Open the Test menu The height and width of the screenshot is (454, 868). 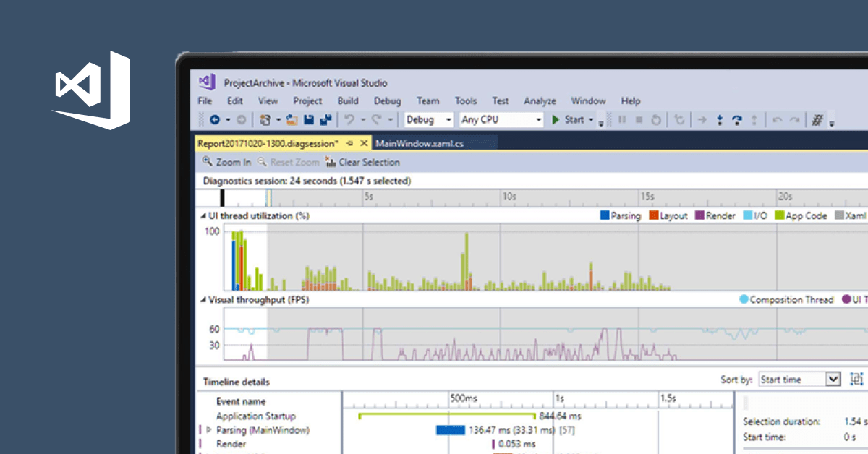click(500, 101)
